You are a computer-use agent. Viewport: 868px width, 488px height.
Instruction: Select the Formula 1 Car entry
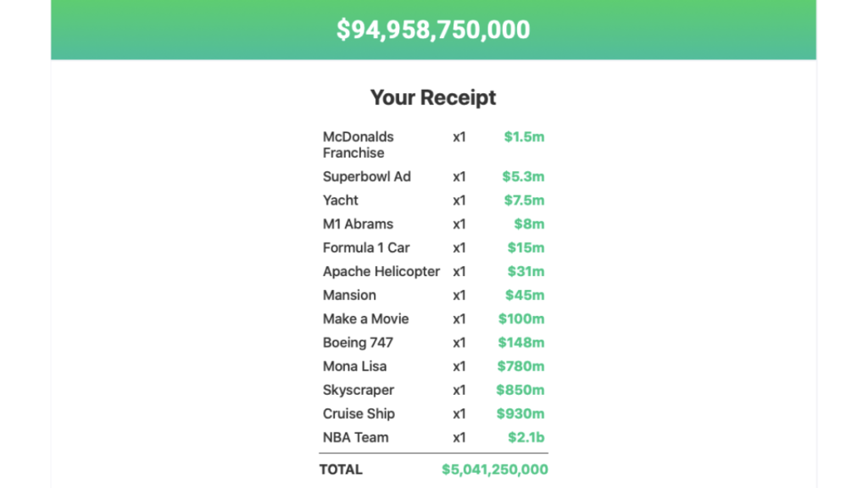click(x=365, y=247)
